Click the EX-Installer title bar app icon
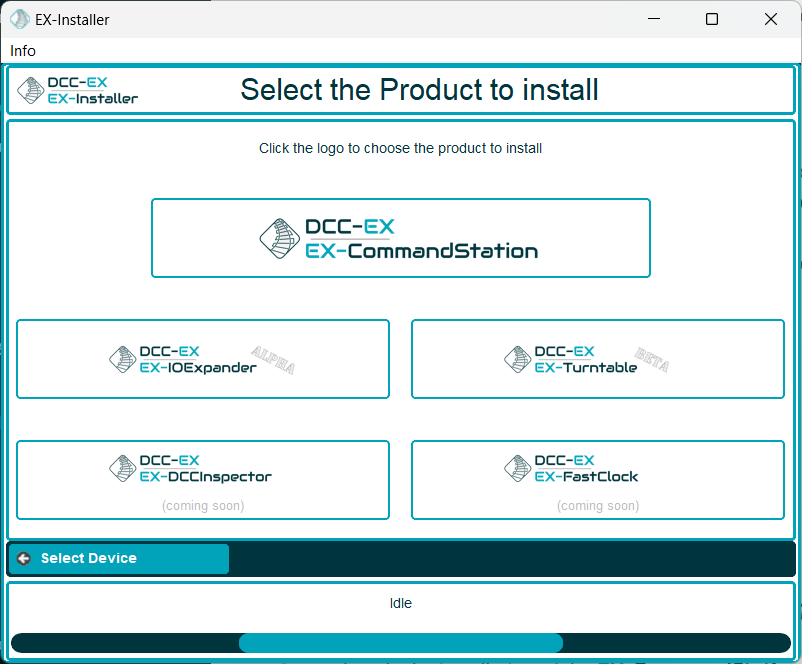The width and height of the screenshot is (802, 664). pyautogui.click(x=19, y=19)
